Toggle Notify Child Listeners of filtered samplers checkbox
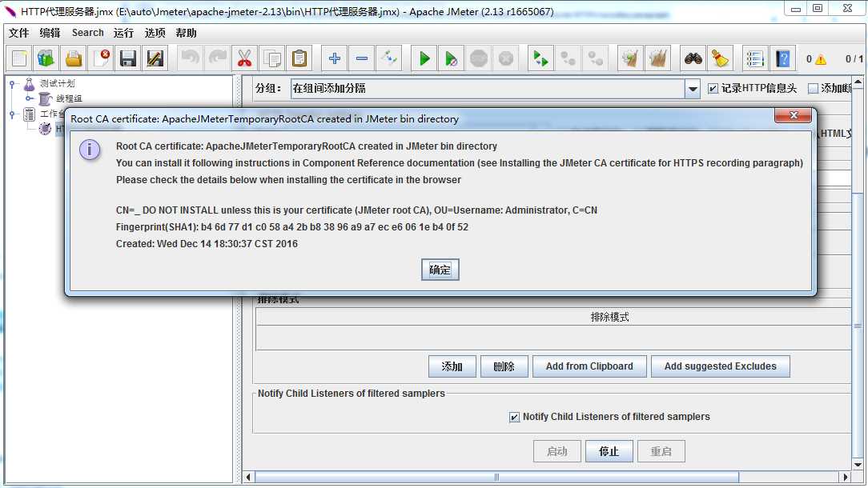This screenshot has width=868, height=488. [514, 417]
